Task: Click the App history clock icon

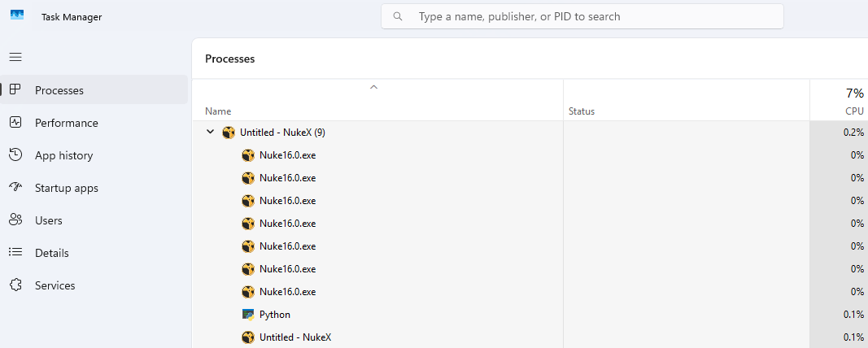Action: click(15, 155)
